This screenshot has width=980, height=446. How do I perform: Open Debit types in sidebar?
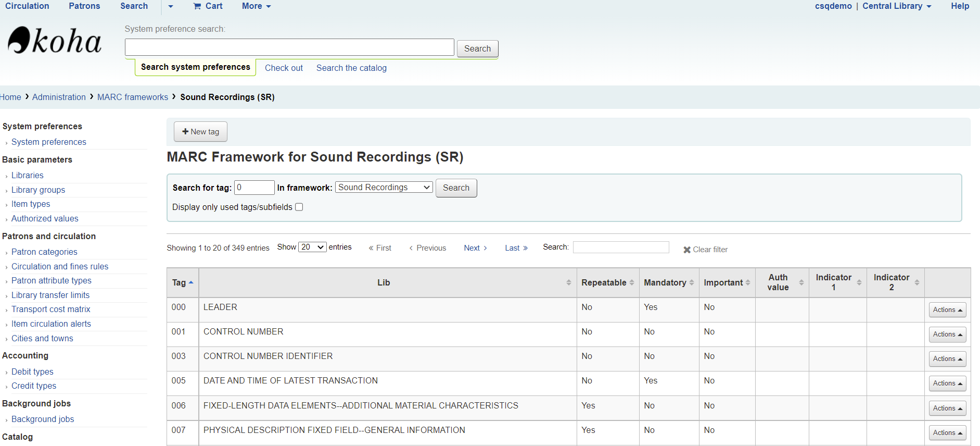tap(32, 372)
